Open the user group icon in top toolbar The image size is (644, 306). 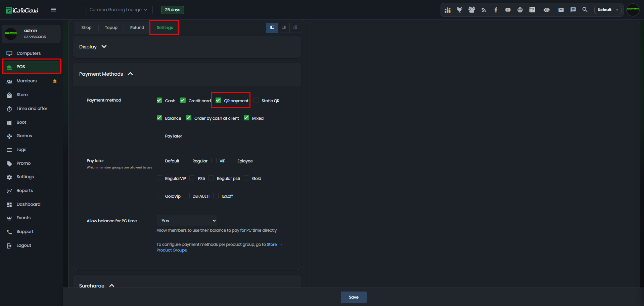[x=472, y=10]
